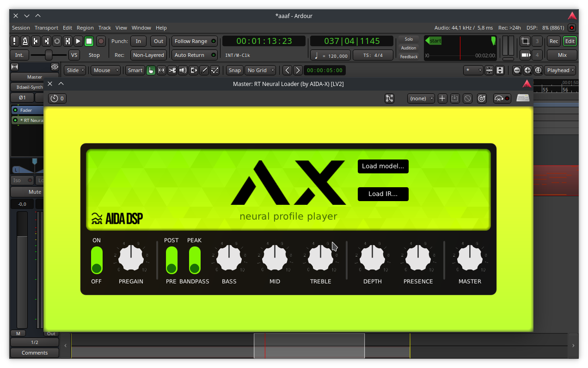Switch to the Mix window
588x368 pixels.
[x=562, y=55]
